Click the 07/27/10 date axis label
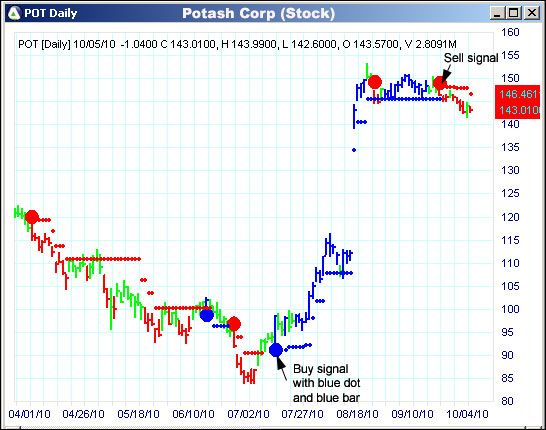546x430 pixels. 303,414
